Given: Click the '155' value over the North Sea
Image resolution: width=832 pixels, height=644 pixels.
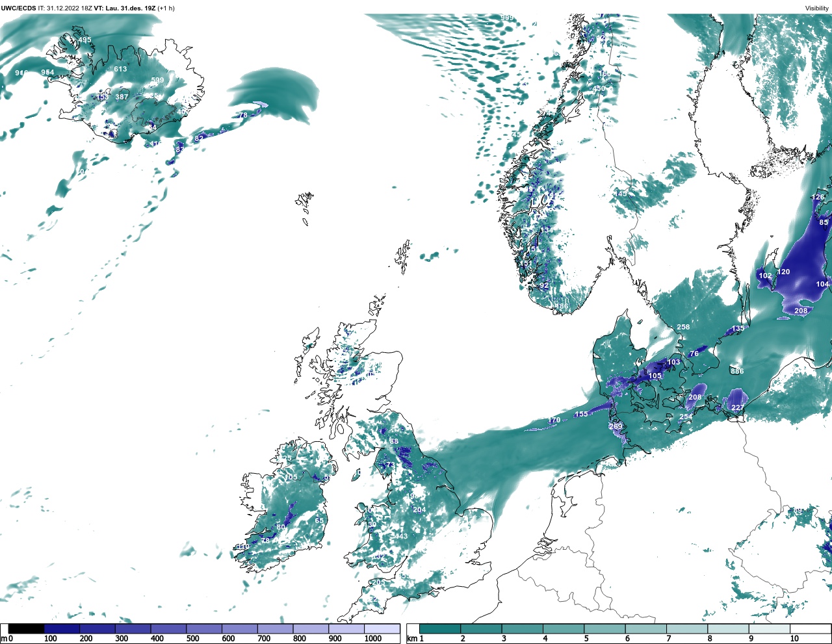Looking at the screenshot, I should [x=581, y=414].
